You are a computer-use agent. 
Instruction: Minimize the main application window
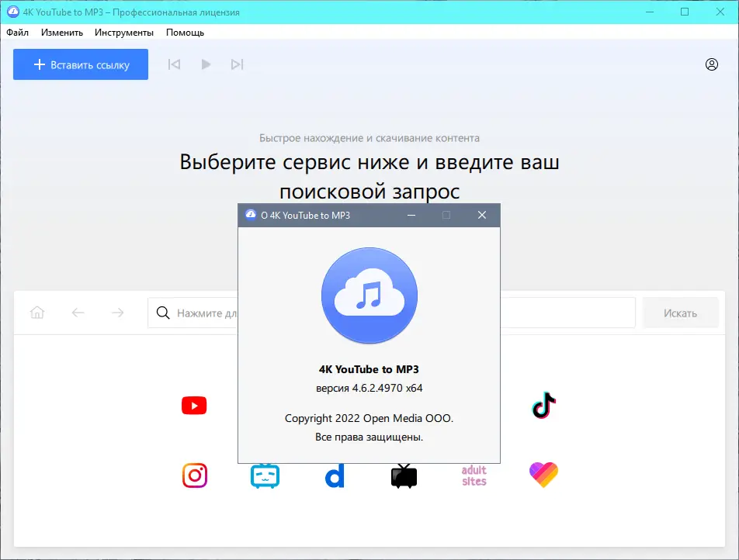pyautogui.click(x=650, y=12)
